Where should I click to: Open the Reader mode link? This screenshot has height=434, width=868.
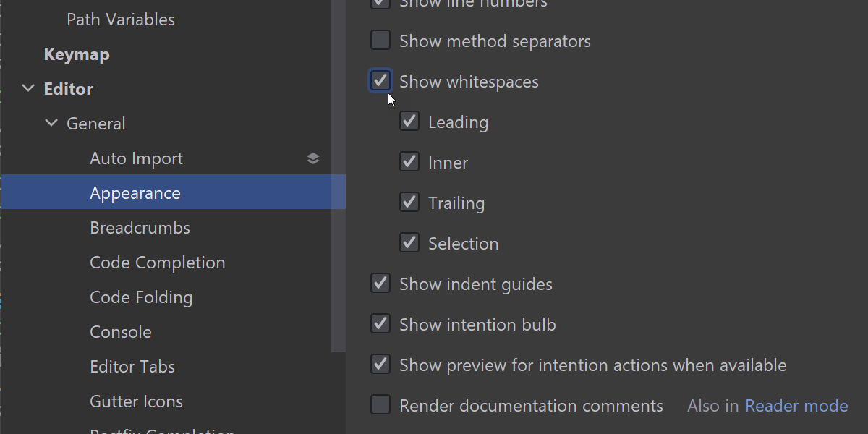point(796,406)
